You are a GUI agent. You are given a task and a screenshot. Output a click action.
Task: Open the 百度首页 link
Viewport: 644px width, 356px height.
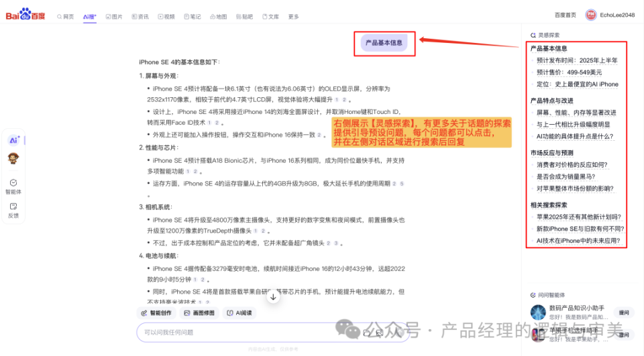pos(565,15)
